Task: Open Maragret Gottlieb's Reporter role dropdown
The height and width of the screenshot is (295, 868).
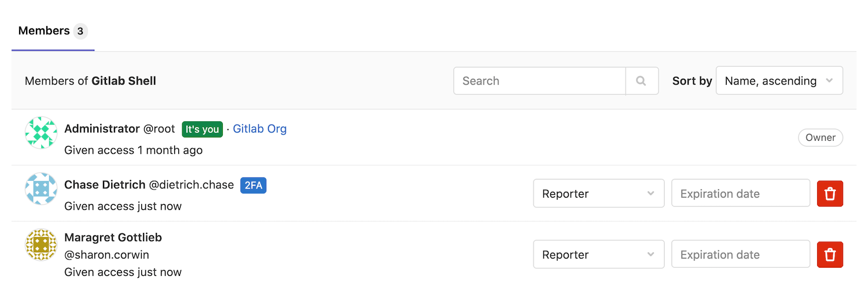Action: (598, 254)
